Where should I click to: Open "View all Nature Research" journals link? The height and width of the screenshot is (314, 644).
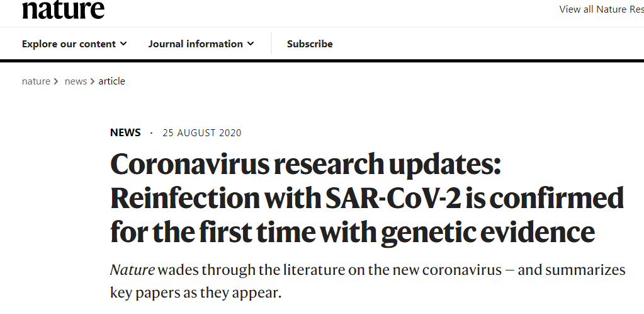pyautogui.click(x=601, y=9)
